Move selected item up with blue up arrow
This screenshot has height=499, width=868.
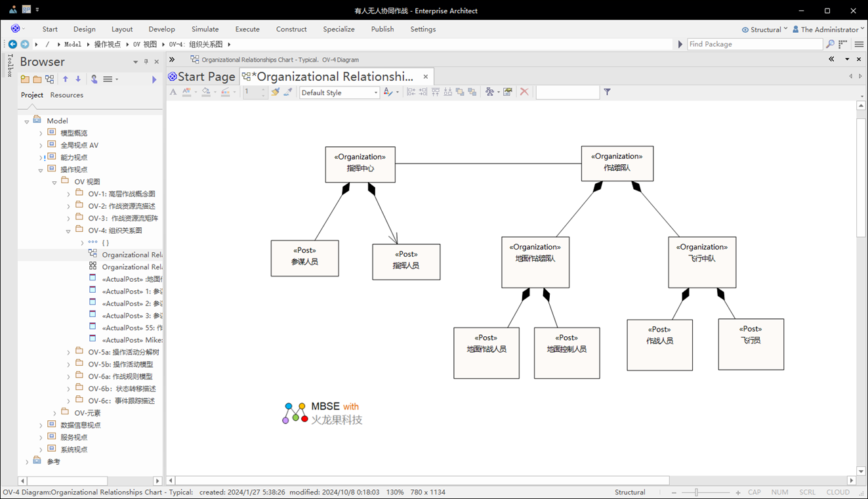[66, 79]
